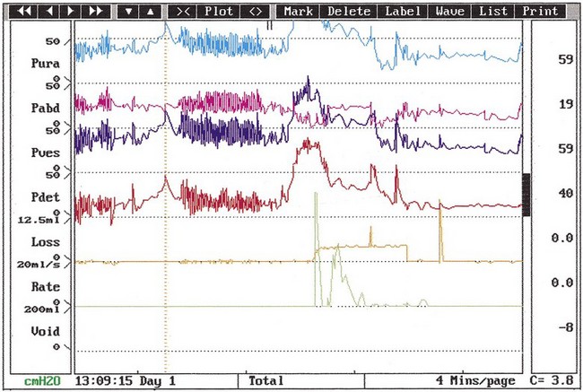Click the Delete button
Image resolution: width=583 pixels, height=392 pixels.
349,12
